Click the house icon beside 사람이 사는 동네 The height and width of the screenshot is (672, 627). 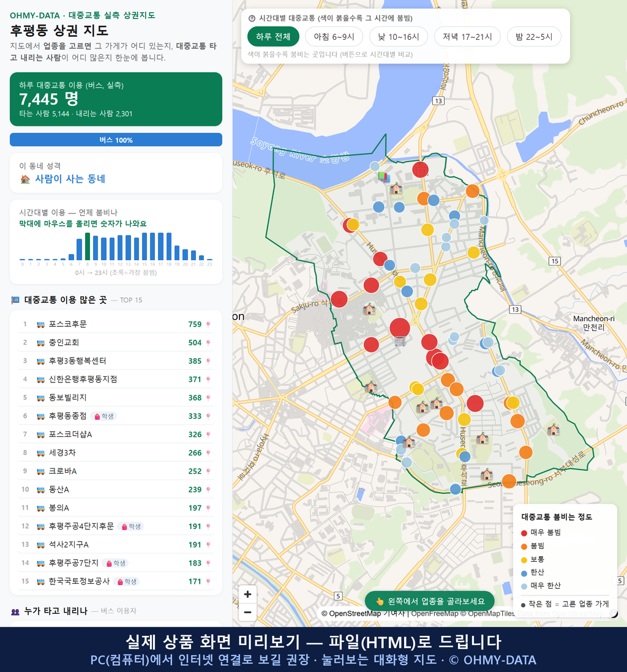tap(25, 179)
